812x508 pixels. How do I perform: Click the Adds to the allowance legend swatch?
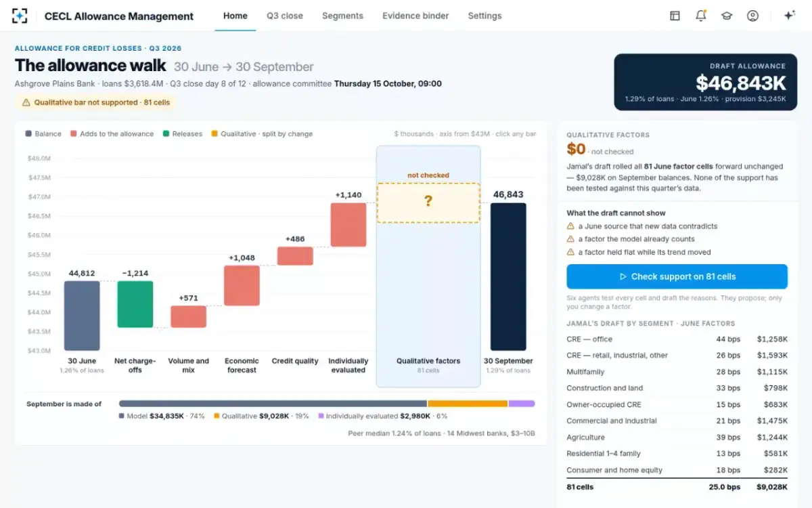click(x=73, y=134)
